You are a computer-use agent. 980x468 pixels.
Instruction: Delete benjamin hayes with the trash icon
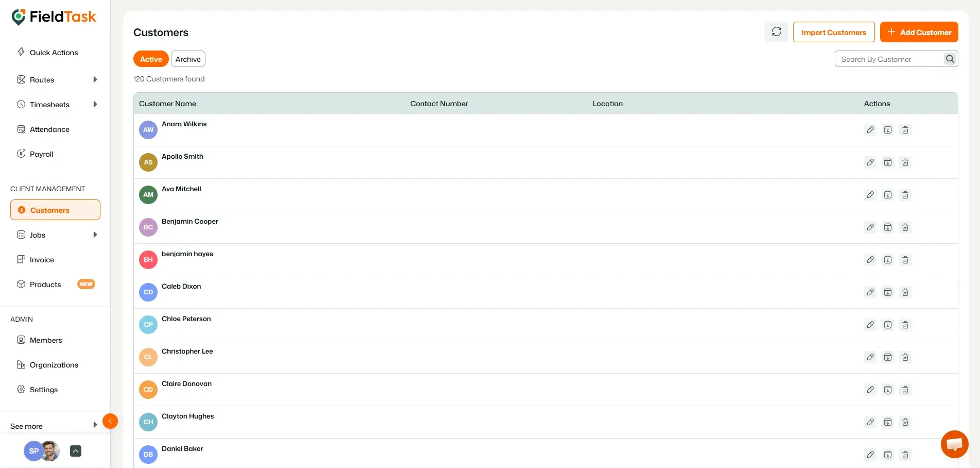tap(905, 260)
